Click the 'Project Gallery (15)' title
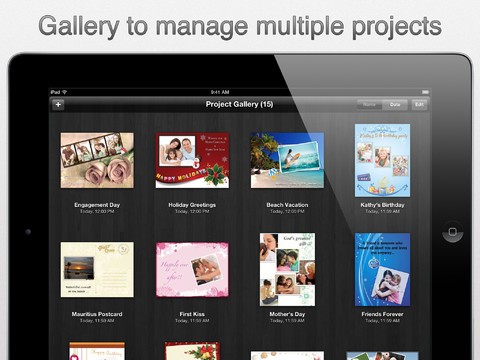The height and width of the screenshot is (360, 480). coord(239,104)
